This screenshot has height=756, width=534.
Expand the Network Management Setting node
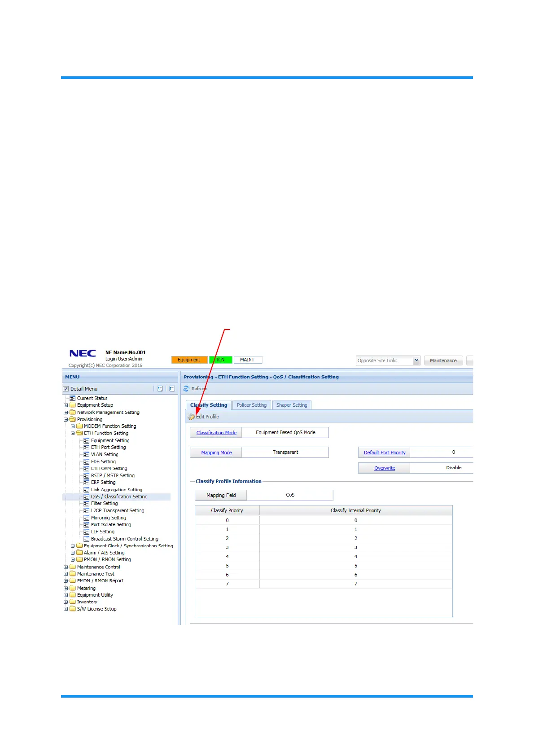pos(66,413)
